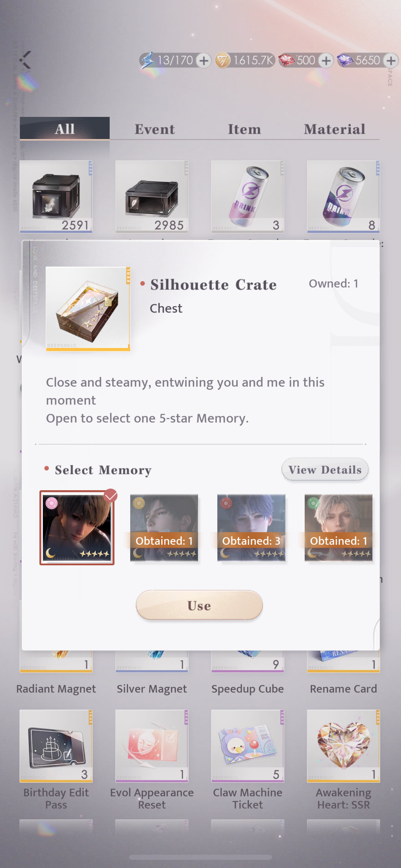Image resolution: width=401 pixels, height=868 pixels.
Task: Click the View Details button
Action: click(325, 469)
